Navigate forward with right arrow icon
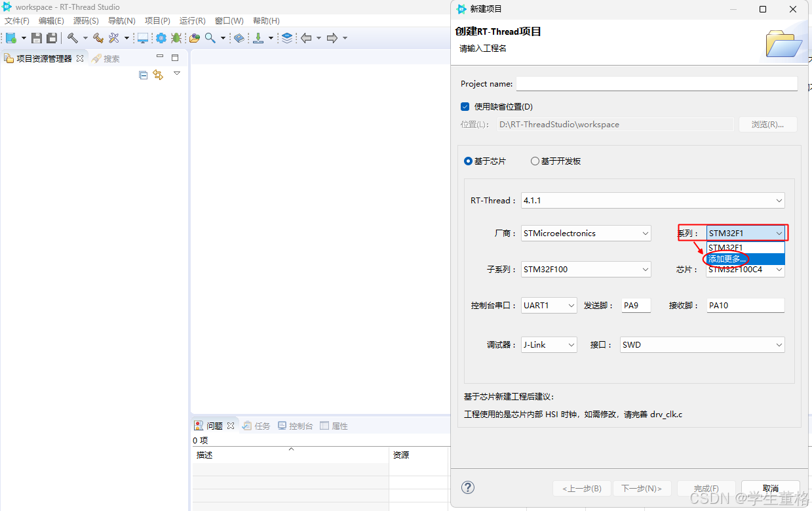812x511 pixels. [332, 38]
